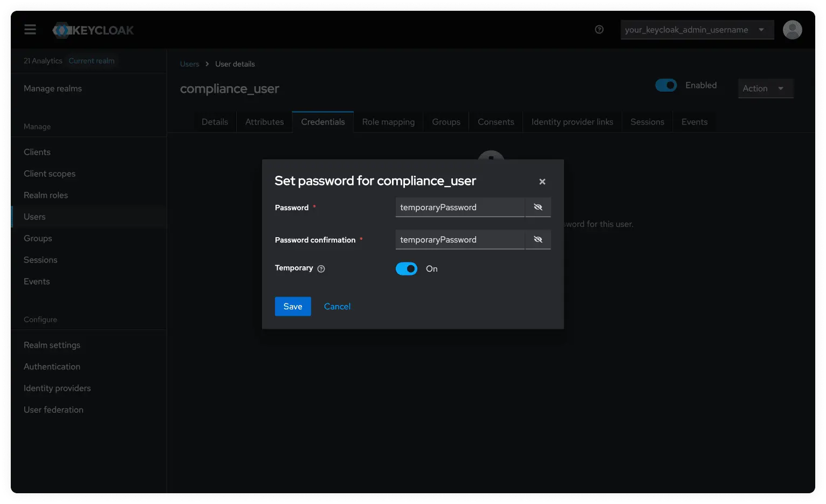Toggle the Enabled switch for compliance_user
826x504 pixels.
pyautogui.click(x=666, y=85)
